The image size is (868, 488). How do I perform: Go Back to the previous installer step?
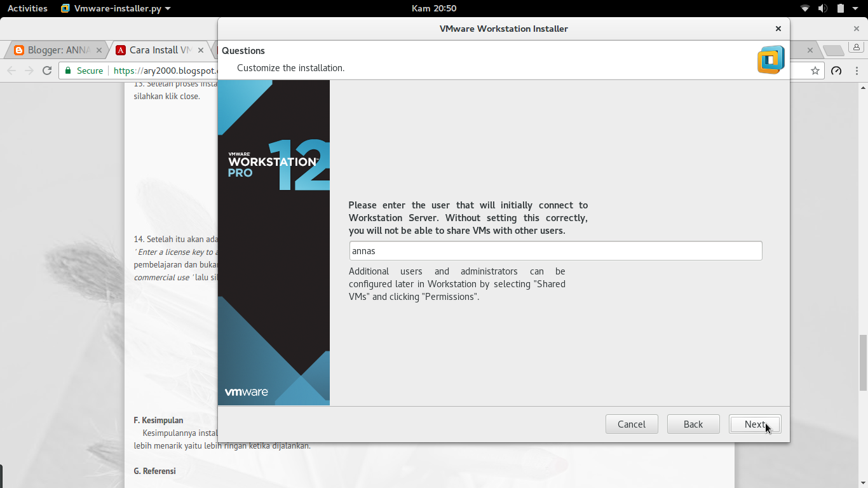[x=693, y=424]
